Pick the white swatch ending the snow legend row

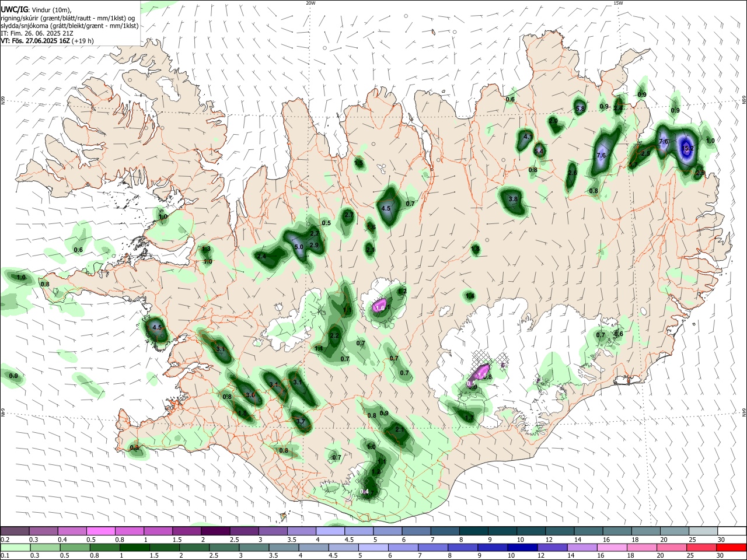tap(731, 531)
